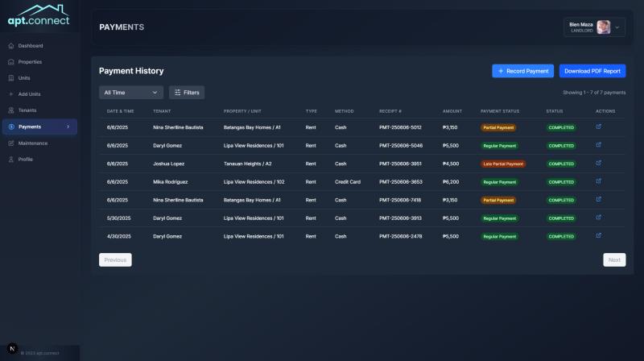The width and height of the screenshot is (644, 361).
Task: Click Regular Payment badge for PMT-250606-3653
Action: click(x=499, y=182)
